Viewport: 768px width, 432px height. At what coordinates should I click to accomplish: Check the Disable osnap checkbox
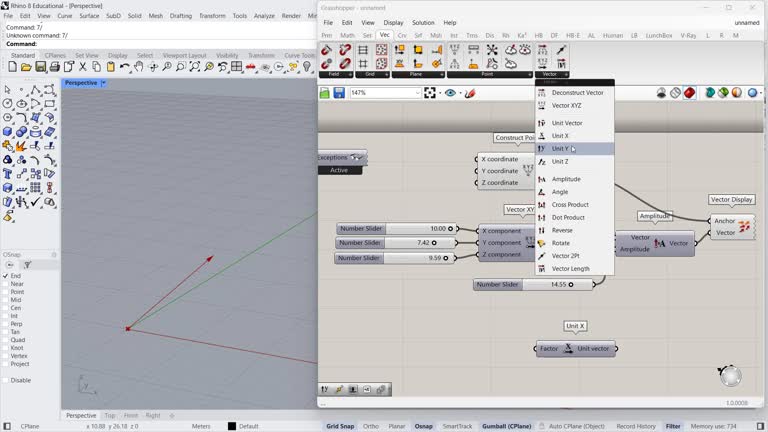(x=6, y=380)
